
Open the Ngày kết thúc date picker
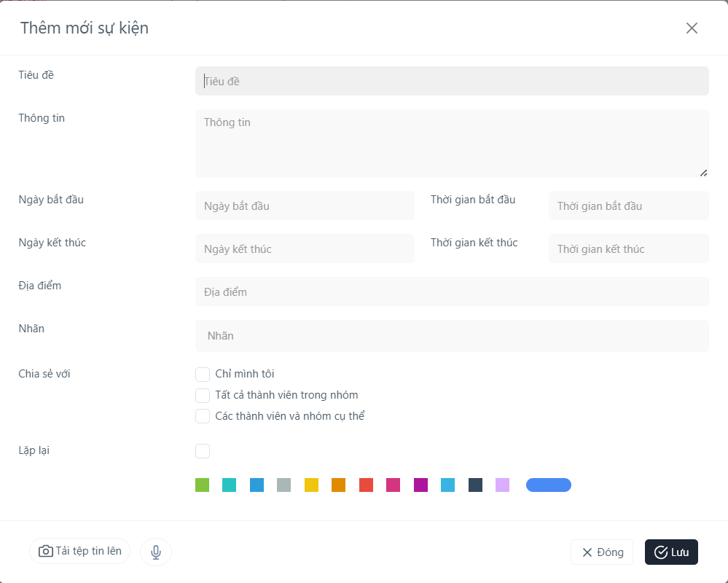pyautogui.click(x=305, y=249)
